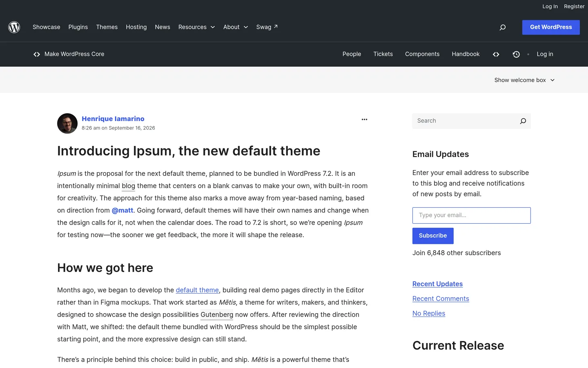Click the underlined glossary term Gutenberg

(217, 315)
